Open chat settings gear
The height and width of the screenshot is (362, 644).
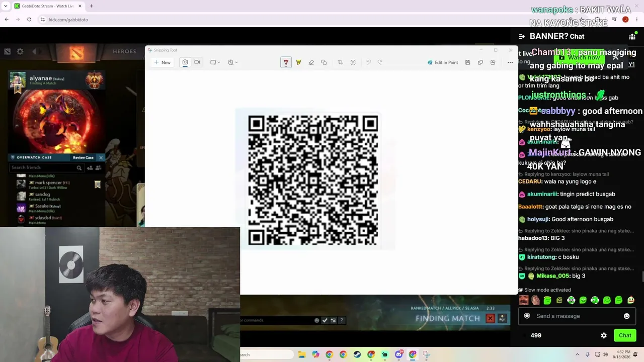(604, 335)
